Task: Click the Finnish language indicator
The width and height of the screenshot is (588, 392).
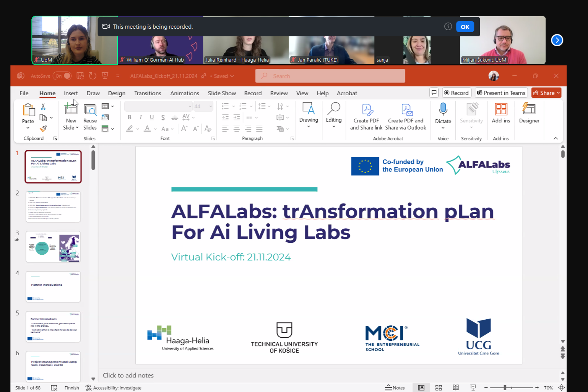Action: click(72, 388)
